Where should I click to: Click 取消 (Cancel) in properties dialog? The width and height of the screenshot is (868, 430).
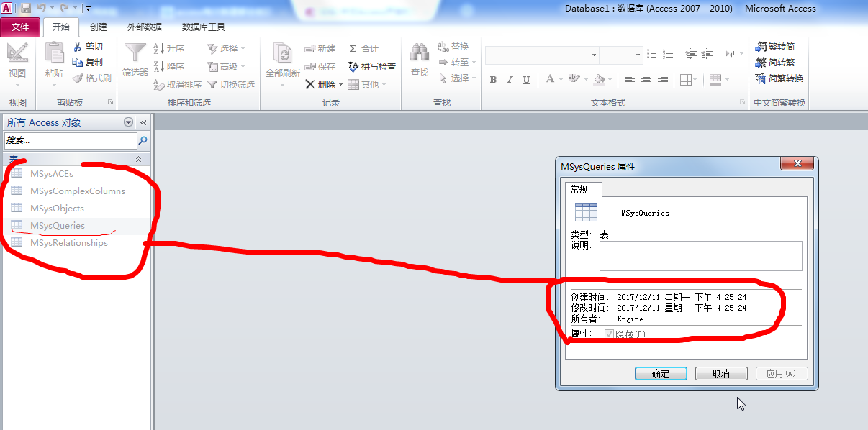(x=721, y=373)
